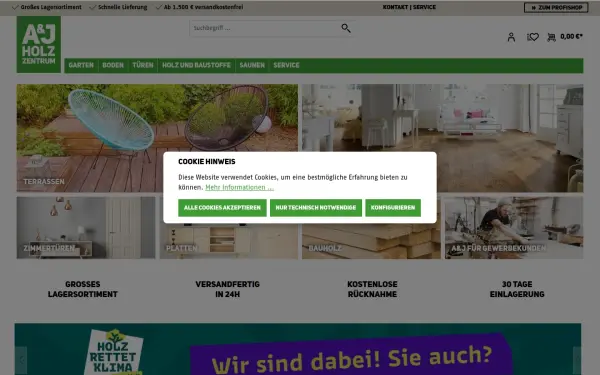Image resolution: width=600 pixels, height=375 pixels.
Task: Click the 0,00 € cart total
Action: point(571,37)
